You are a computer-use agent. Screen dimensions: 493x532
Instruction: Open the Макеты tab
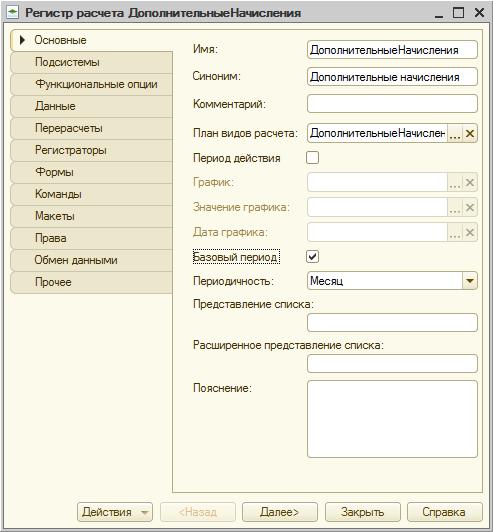pyautogui.click(x=92, y=216)
